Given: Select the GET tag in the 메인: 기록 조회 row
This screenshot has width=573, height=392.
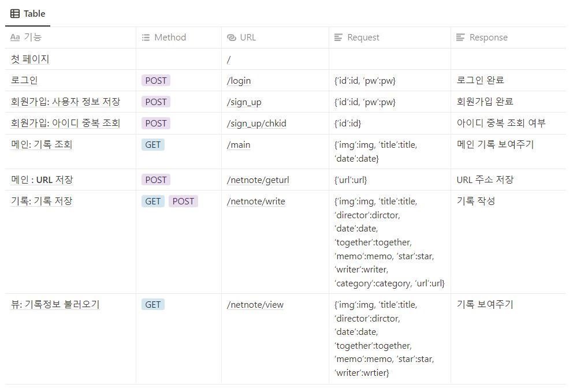Looking at the screenshot, I should click(x=152, y=144).
